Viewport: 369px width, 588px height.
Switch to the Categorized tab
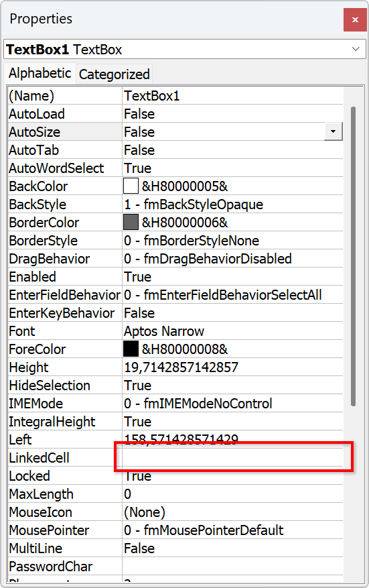115,74
